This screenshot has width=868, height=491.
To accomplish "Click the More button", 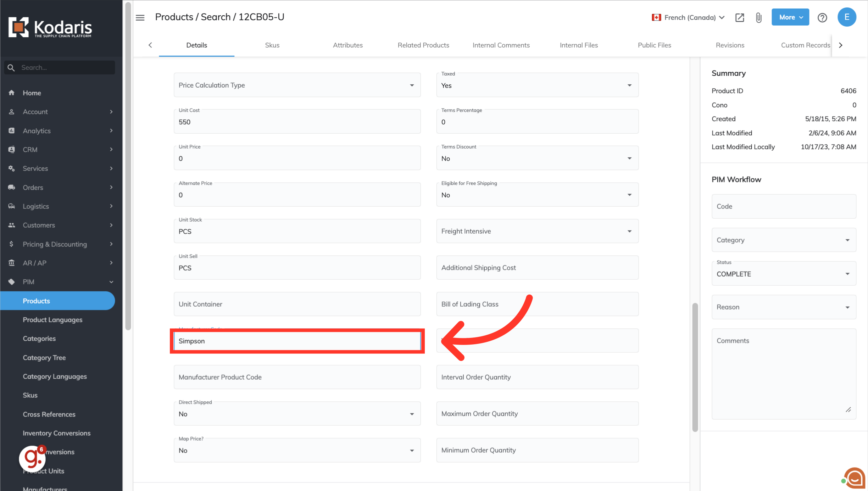I will tap(790, 17).
